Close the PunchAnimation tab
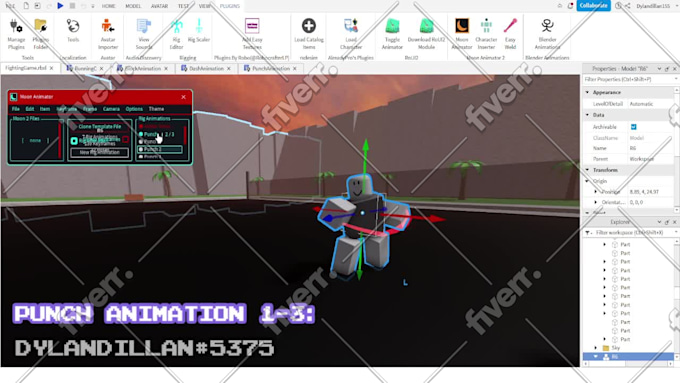This screenshot has height=383, width=680. 295,69
